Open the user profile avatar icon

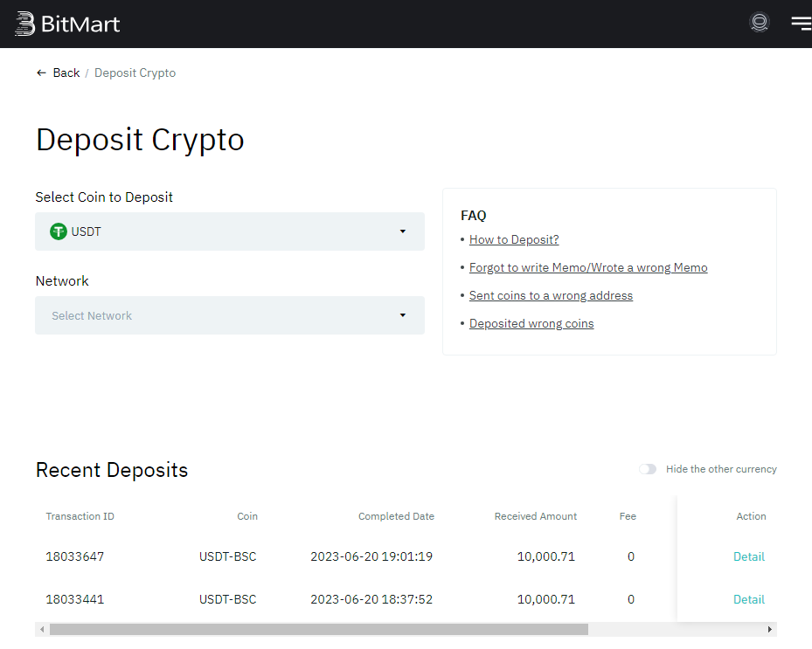[x=760, y=22]
